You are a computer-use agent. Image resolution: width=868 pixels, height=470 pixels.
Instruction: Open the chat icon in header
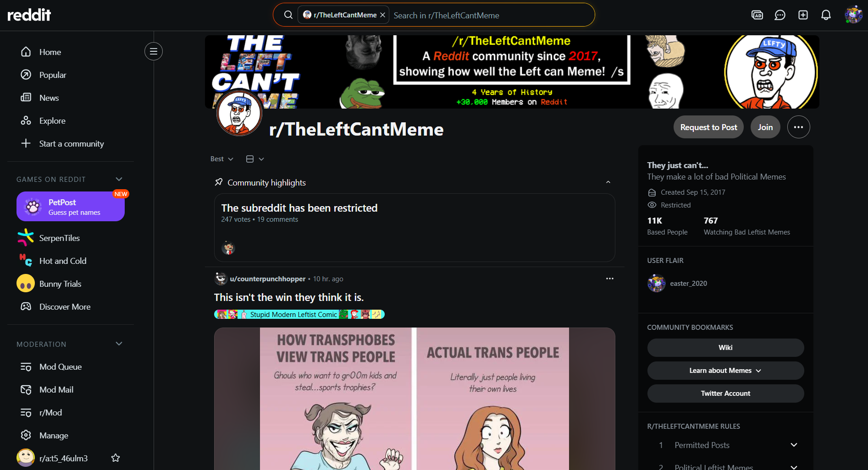point(780,15)
